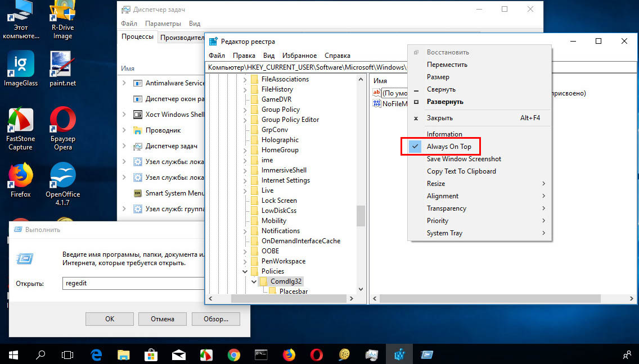
Task: Collapse the Policies registry key
Action: point(245,271)
